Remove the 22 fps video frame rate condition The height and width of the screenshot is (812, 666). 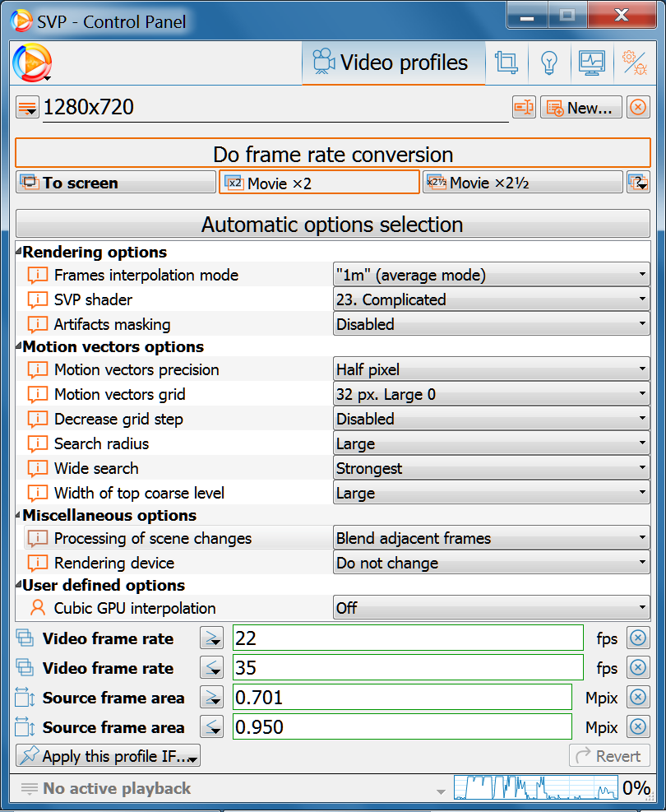tap(638, 638)
